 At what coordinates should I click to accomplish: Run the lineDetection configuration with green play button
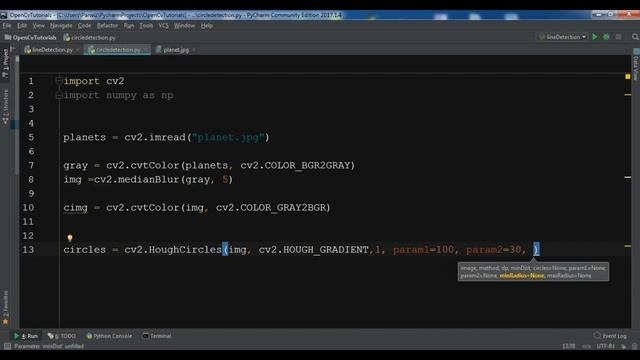(x=595, y=37)
